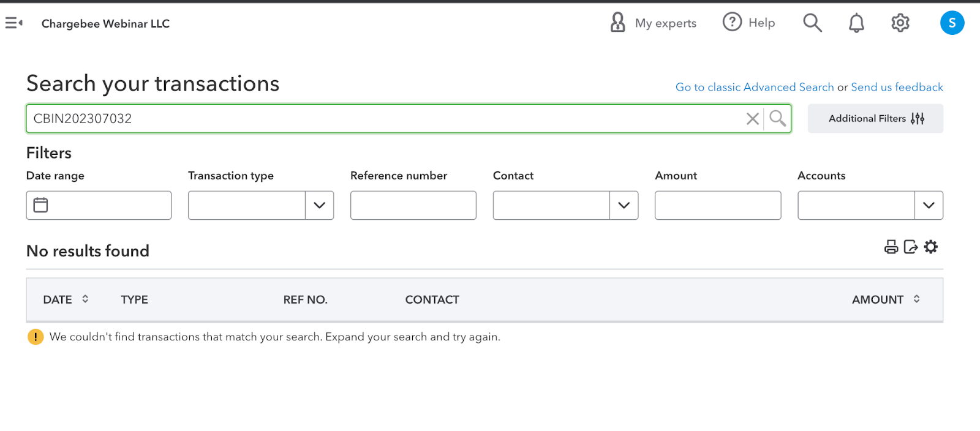Open the notifications bell
The image size is (980, 431).
click(x=856, y=23)
